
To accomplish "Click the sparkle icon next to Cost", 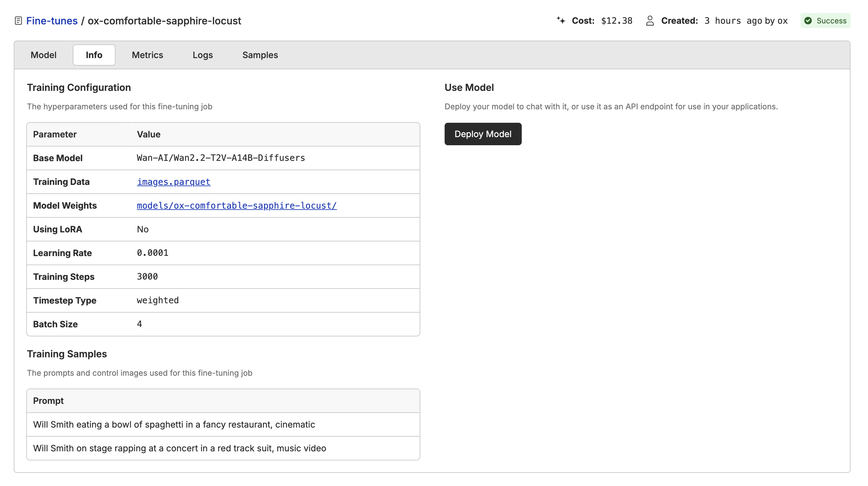I will tap(561, 21).
